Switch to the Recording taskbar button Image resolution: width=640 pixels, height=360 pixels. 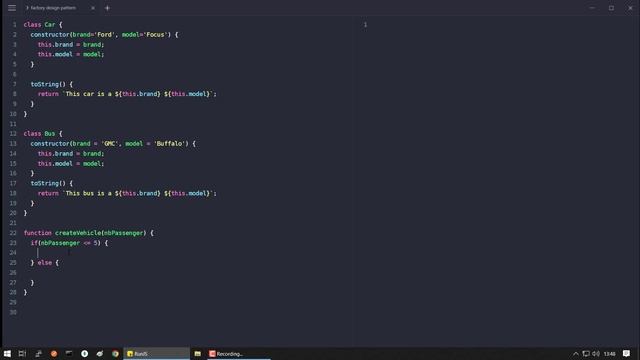pos(239,353)
